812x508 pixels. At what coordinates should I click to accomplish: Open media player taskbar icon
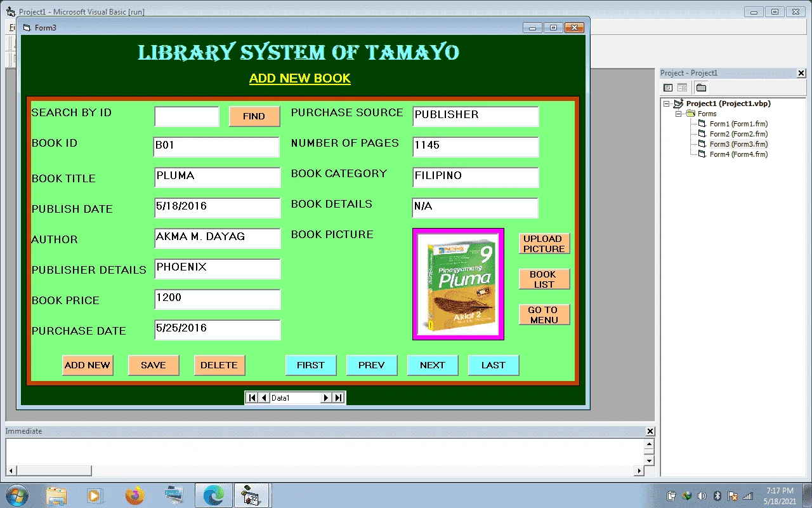click(95, 495)
